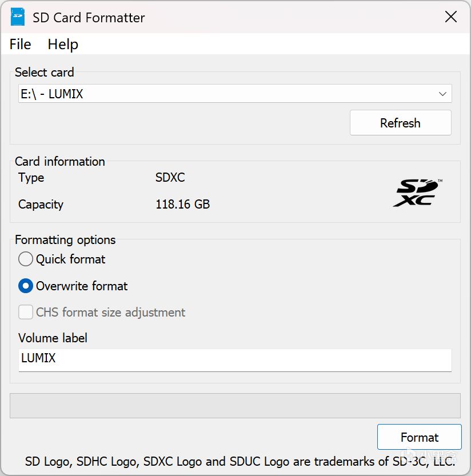Click the SD Card Formatter title text
471x476 pixels.
(x=89, y=18)
